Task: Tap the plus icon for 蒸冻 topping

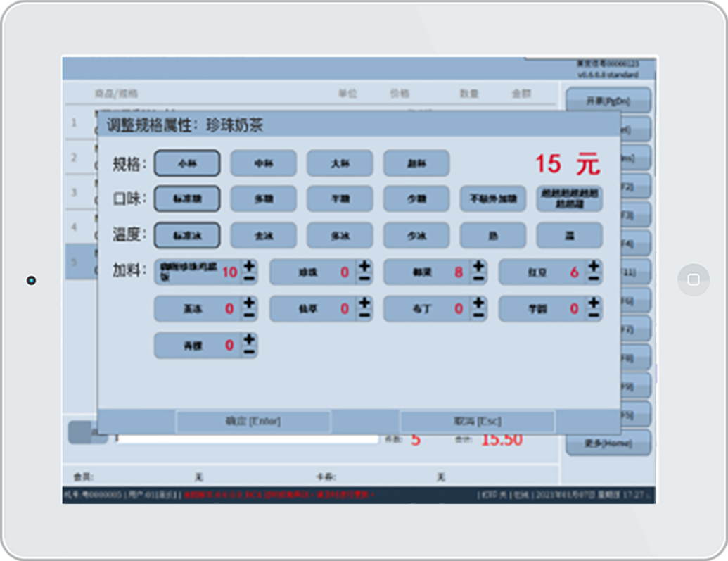Action: pyautogui.click(x=249, y=303)
